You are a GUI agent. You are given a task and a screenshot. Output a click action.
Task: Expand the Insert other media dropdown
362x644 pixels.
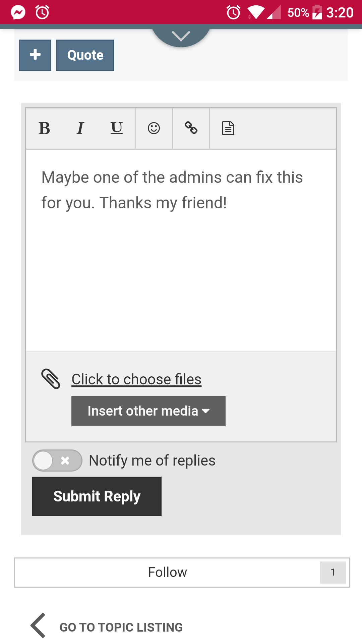148,411
